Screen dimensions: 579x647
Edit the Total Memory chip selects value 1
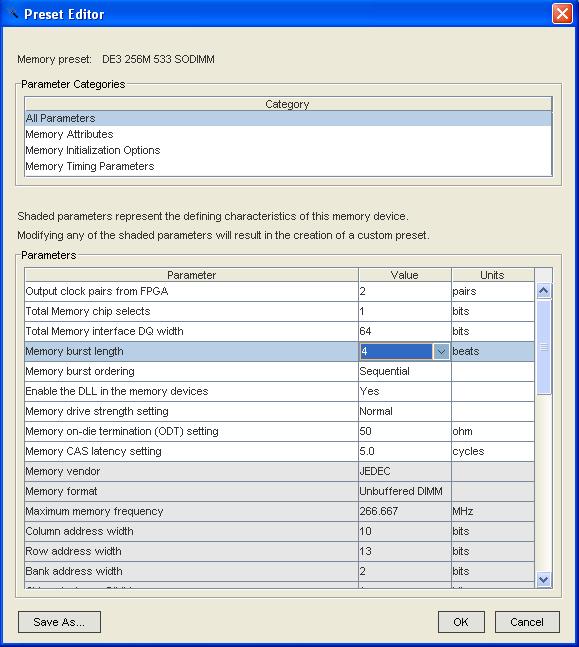[x=405, y=312]
